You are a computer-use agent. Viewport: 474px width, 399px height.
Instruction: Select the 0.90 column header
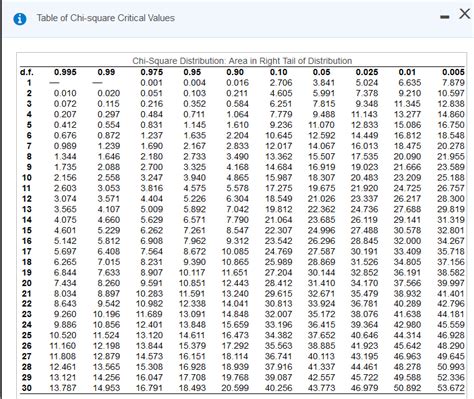point(235,72)
